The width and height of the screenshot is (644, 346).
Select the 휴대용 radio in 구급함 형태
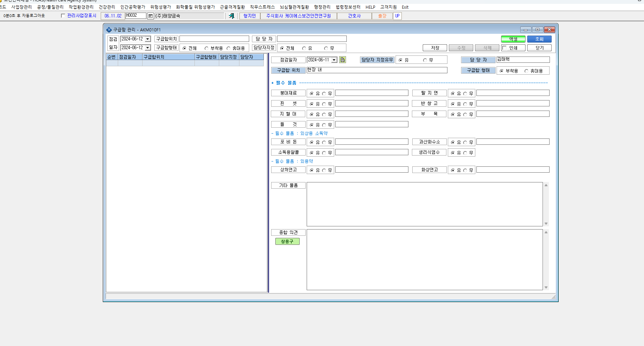(526, 71)
